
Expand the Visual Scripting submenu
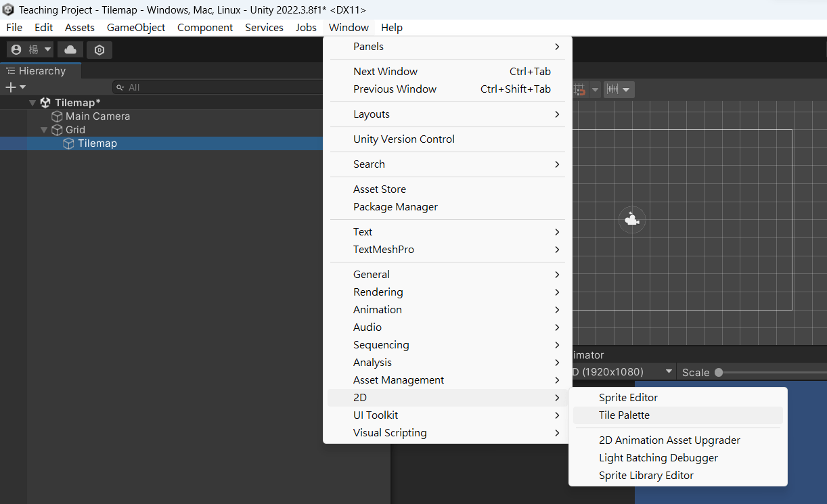tap(448, 433)
